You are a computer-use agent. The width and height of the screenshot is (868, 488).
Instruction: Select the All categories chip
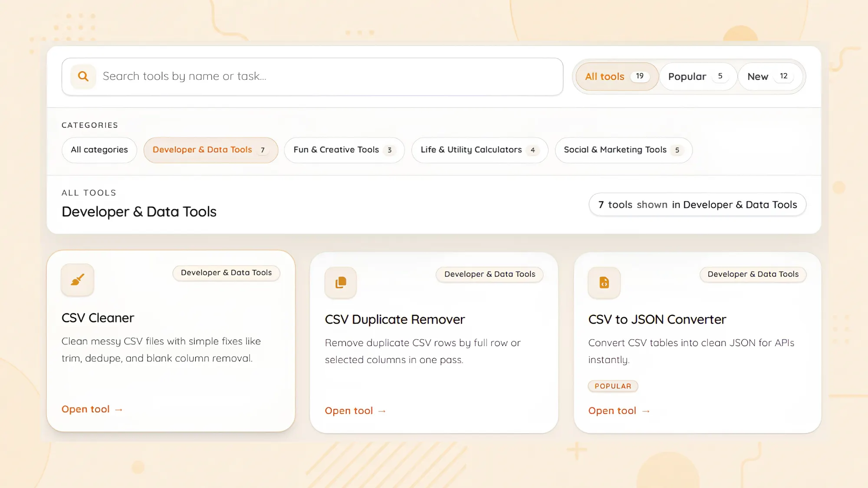pyautogui.click(x=99, y=150)
